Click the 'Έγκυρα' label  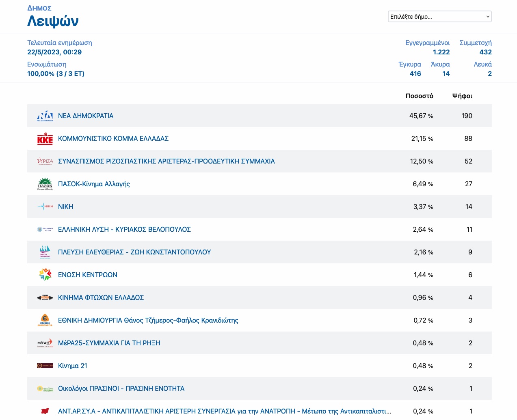click(x=410, y=64)
